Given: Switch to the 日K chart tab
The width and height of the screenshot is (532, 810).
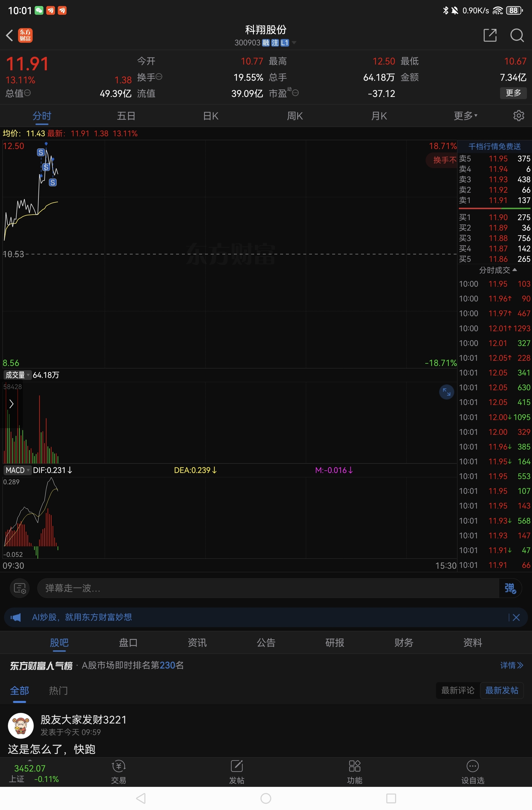Looking at the screenshot, I should (x=210, y=116).
